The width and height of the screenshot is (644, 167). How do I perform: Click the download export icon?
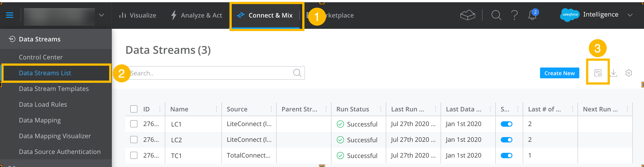pyautogui.click(x=613, y=73)
